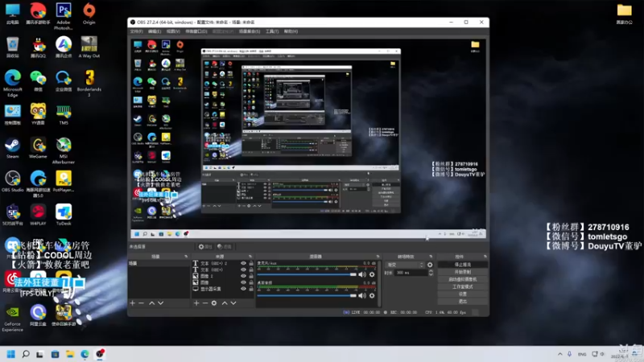Click the 停止推流 button
Image resolution: width=644 pixels, height=362 pixels.
462,265
